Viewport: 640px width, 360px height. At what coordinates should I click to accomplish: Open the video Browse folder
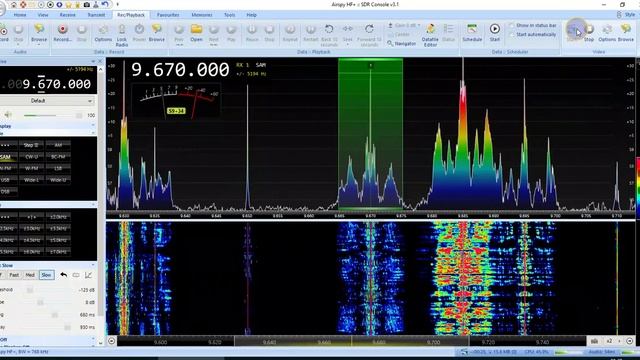626,33
